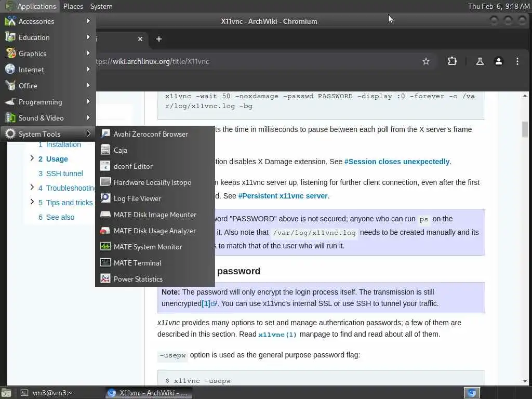Expand the Troubleshooting chevron in contents
532x399 pixels.
(32, 187)
